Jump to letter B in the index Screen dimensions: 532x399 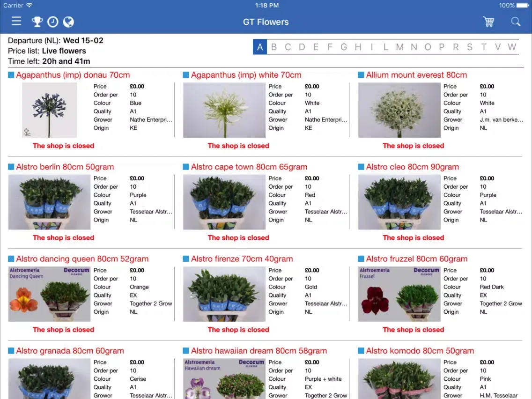coord(274,47)
